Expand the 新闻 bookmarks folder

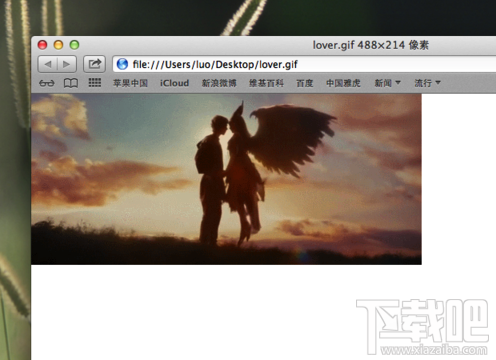387,83
